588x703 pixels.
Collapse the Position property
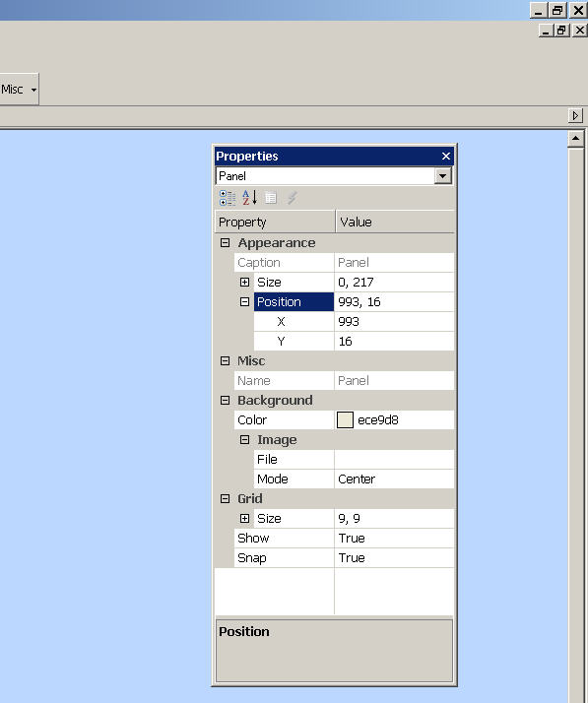click(244, 301)
